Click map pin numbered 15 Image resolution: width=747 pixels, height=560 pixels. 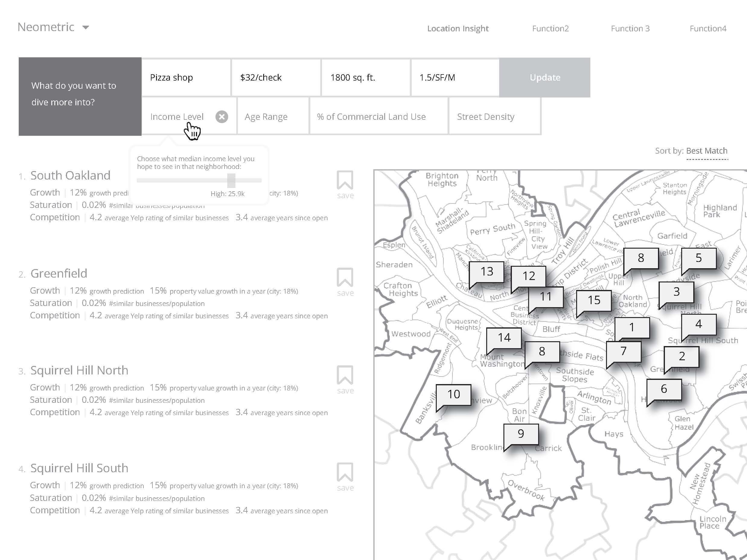pos(594,300)
